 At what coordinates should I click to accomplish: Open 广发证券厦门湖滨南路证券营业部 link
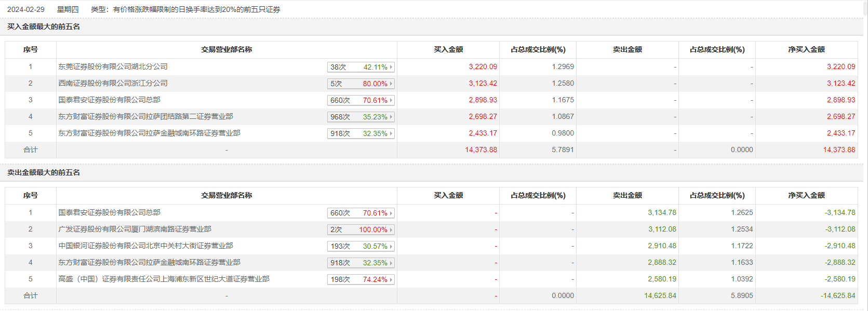[135, 229]
